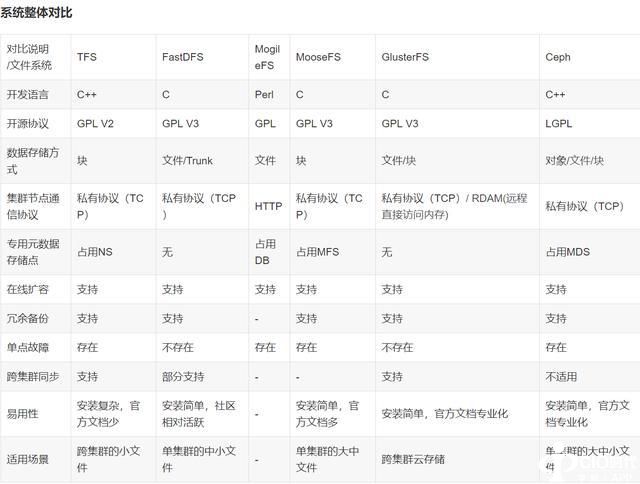Select the "开发语言" row label

click(27, 95)
